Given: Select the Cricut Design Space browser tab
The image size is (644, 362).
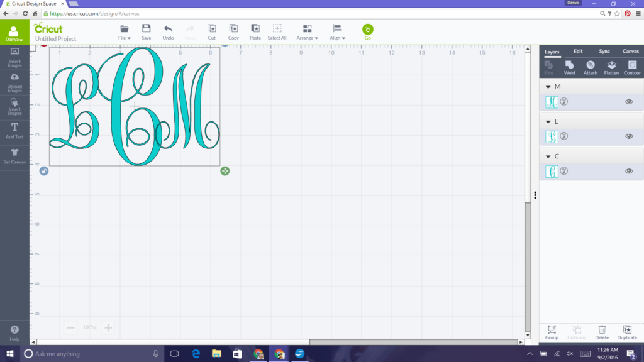Looking at the screenshot, I should 35,4.
